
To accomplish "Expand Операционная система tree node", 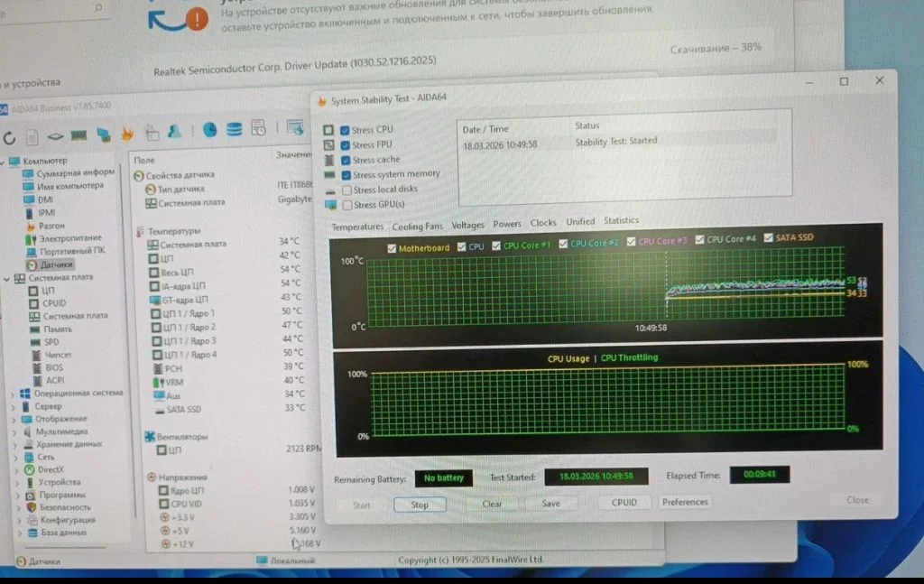I will [13, 394].
